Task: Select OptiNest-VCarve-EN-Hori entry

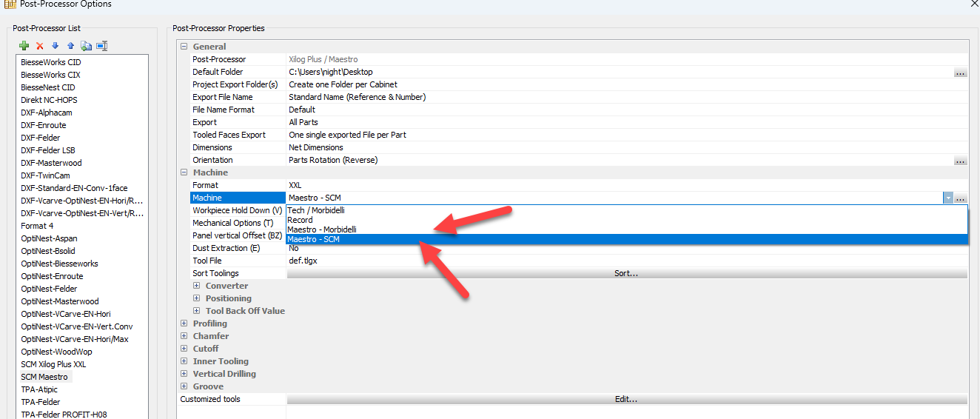Action: [66, 314]
